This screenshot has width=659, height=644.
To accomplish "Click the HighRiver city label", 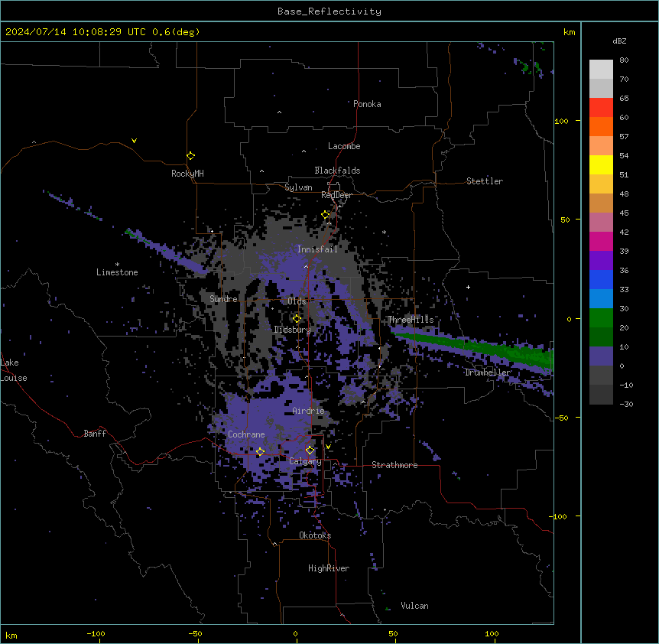I will (x=329, y=568).
